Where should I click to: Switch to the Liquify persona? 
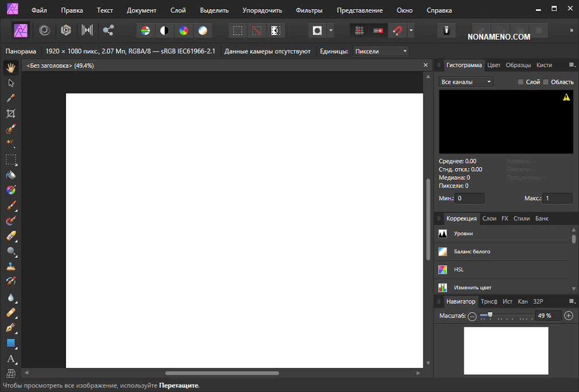[44, 30]
